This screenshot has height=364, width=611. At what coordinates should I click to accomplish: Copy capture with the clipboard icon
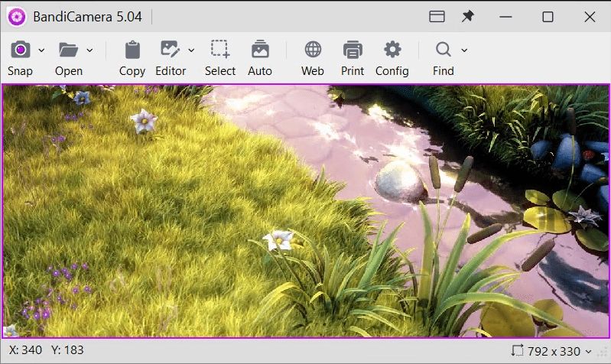tap(132, 50)
